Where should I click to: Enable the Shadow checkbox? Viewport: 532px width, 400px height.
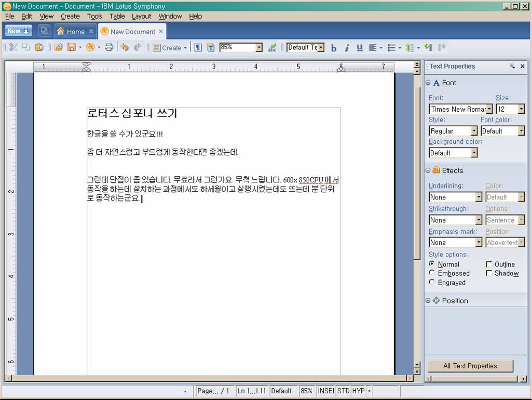point(489,273)
